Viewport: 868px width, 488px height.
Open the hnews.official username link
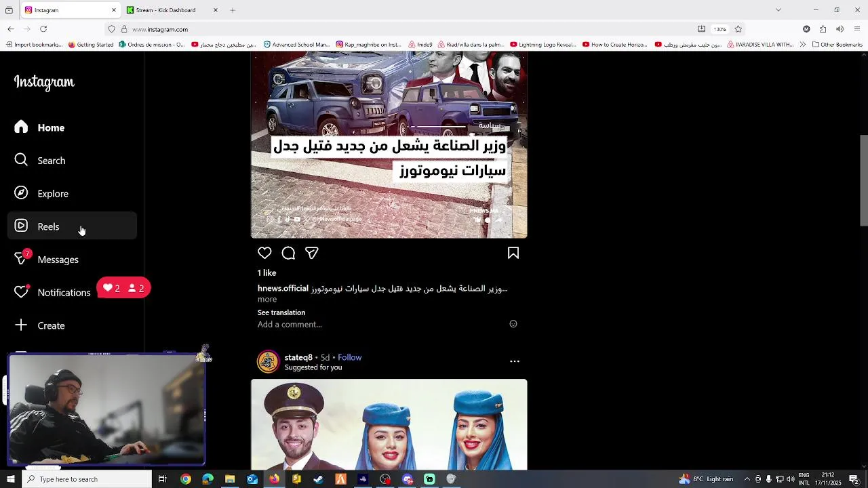(283, 288)
